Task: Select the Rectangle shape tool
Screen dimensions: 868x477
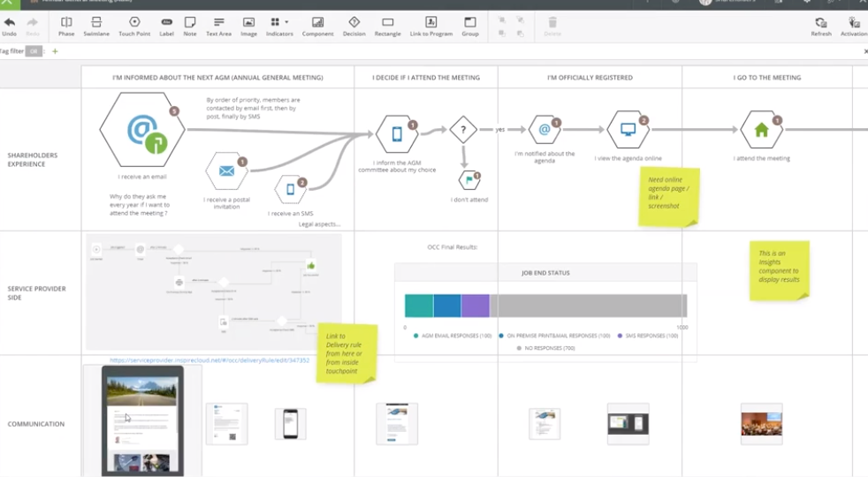Action: coord(387,26)
